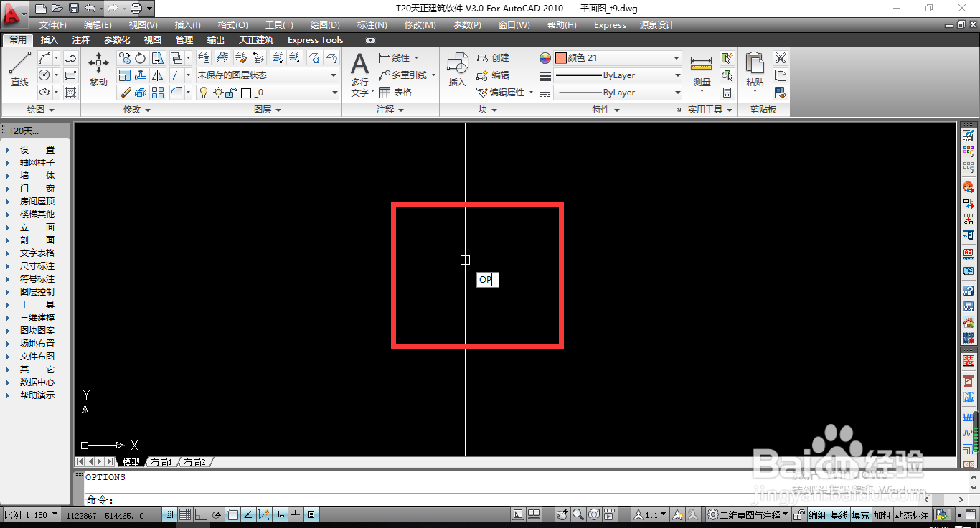
Task: Open the linetype ByLayer dropdown
Action: (618, 93)
